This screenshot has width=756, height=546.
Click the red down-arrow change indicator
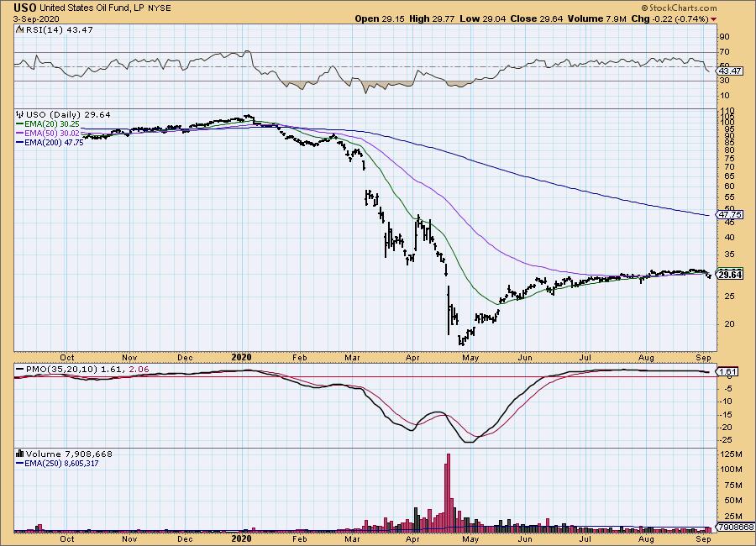(713, 19)
